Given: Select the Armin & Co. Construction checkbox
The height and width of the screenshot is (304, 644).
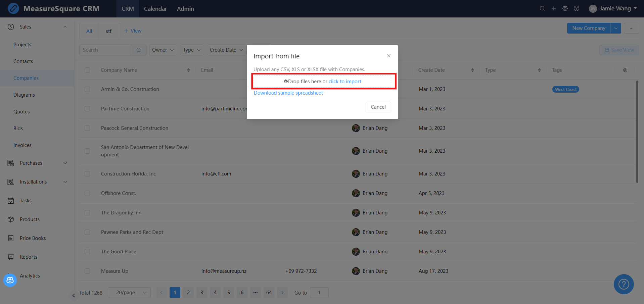Looking at the screenshot, I should click(x=87, y=89).
